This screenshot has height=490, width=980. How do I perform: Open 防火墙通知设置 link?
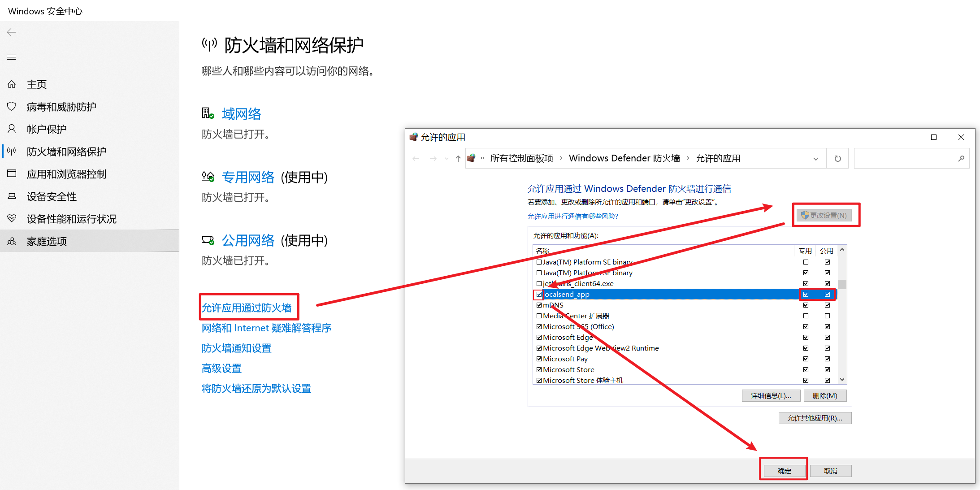pos(236,348)
